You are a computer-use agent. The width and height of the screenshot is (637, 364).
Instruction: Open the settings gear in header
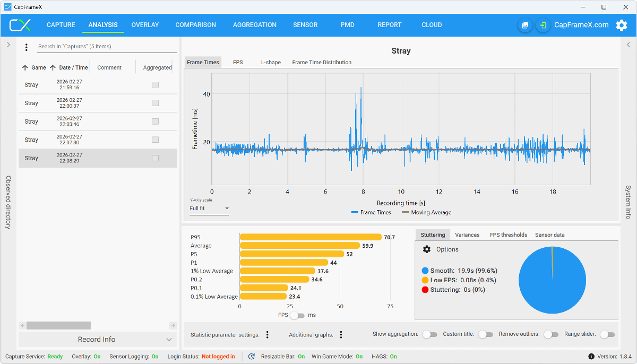coord(621,25)
